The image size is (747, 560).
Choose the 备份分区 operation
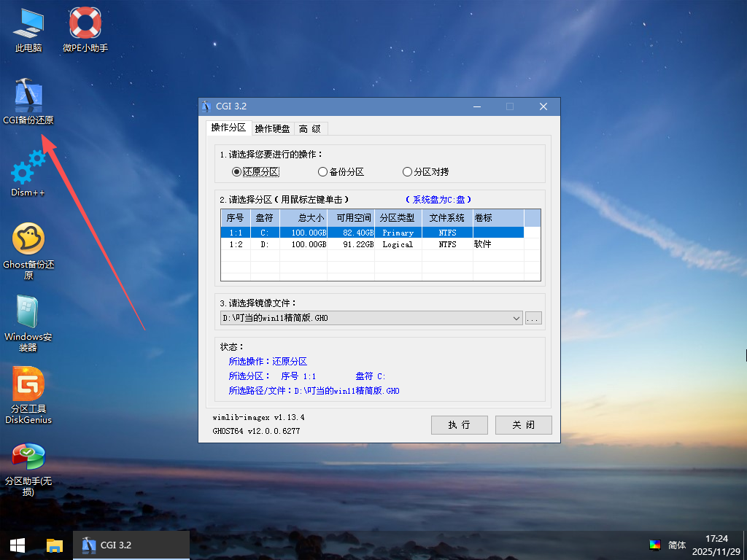click(322, 171)
